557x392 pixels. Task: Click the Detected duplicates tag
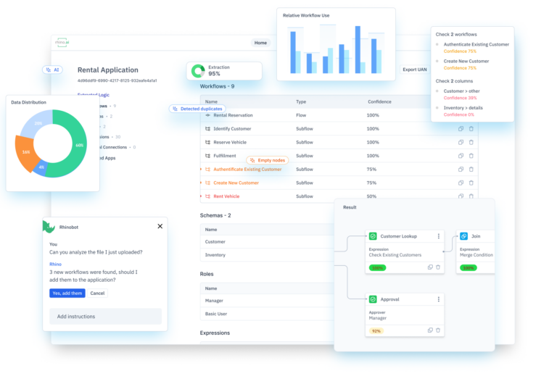point(197,109)
